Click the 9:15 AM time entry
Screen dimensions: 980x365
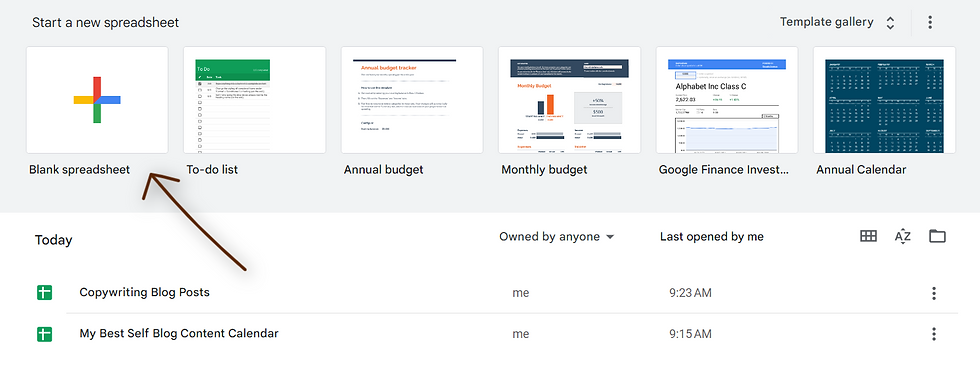coord(690,334)
